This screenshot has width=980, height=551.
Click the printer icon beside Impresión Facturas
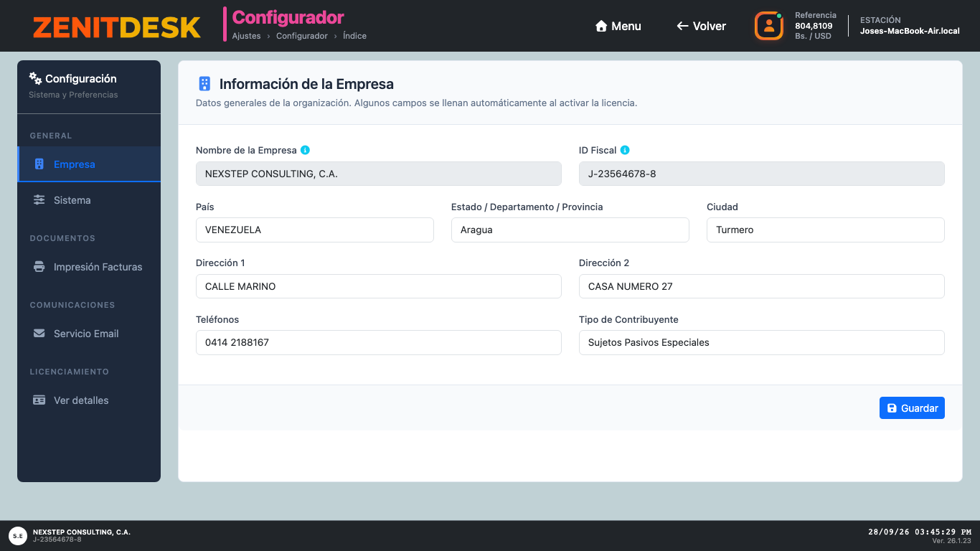(39, 267)
